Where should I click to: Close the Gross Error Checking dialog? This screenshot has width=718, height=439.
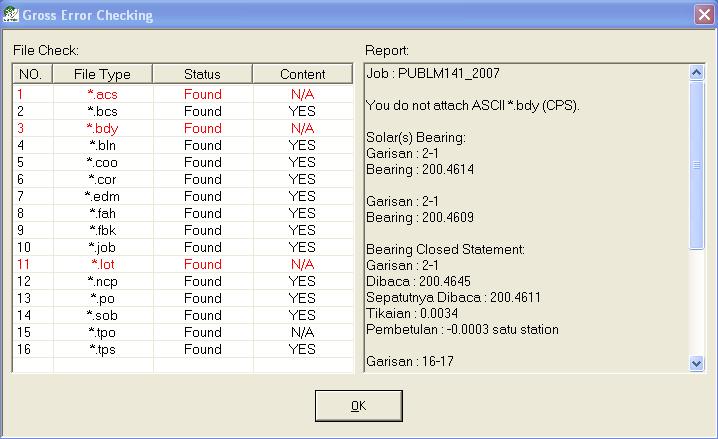click(x=704, y=14)
